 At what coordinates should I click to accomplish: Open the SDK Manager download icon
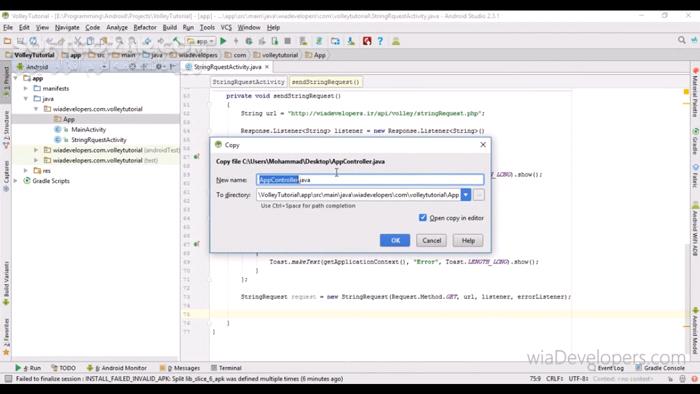[x=351, y=41]
